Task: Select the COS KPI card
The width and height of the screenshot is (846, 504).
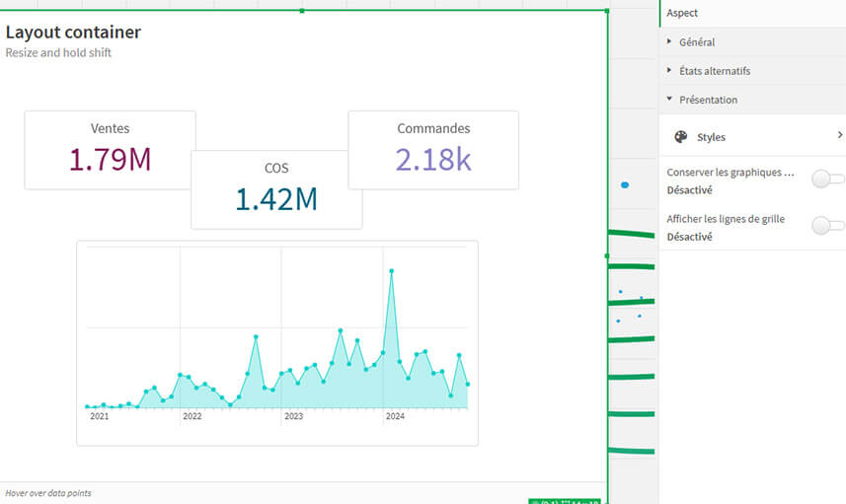Action: click(x=276, y=189)
